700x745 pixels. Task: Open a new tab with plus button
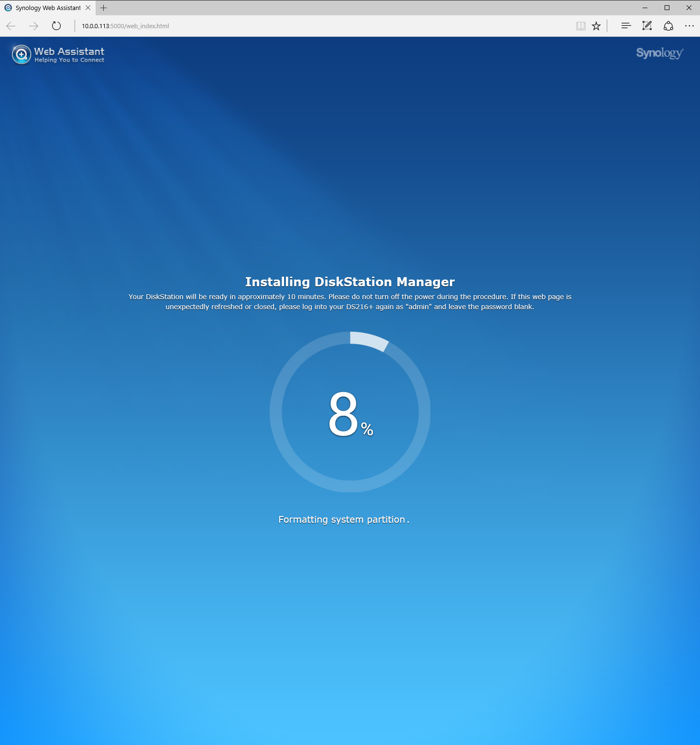(x=104, y=8)
